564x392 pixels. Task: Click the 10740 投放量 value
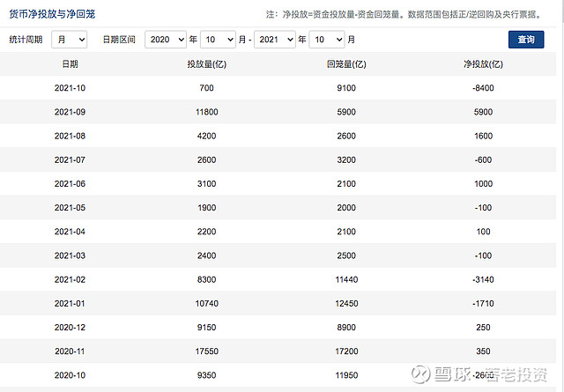(206, 304)
